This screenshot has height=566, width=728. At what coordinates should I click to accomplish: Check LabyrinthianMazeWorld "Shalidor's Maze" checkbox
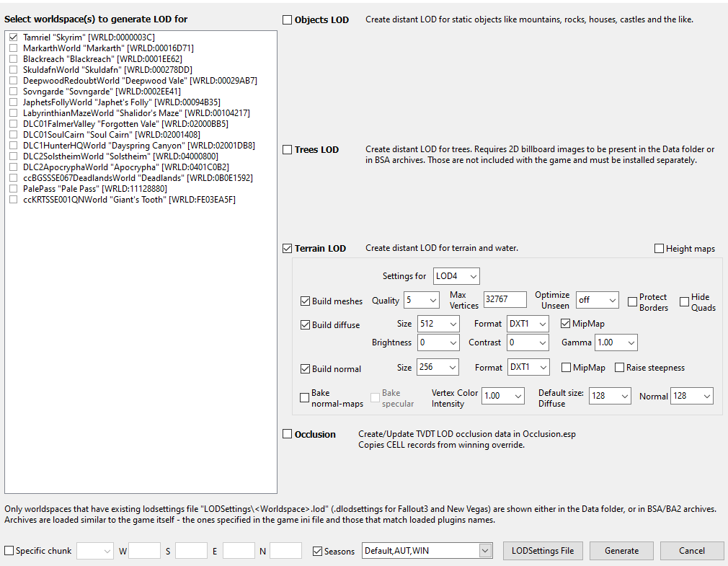point(14,112)
